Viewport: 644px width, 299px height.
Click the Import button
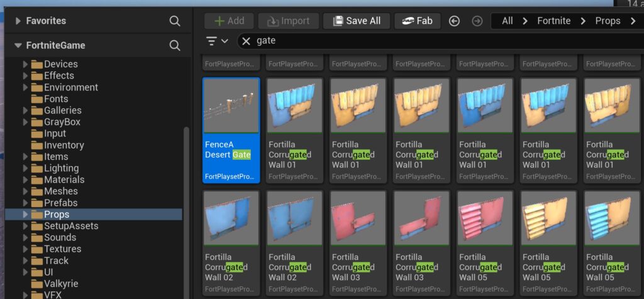288,21
